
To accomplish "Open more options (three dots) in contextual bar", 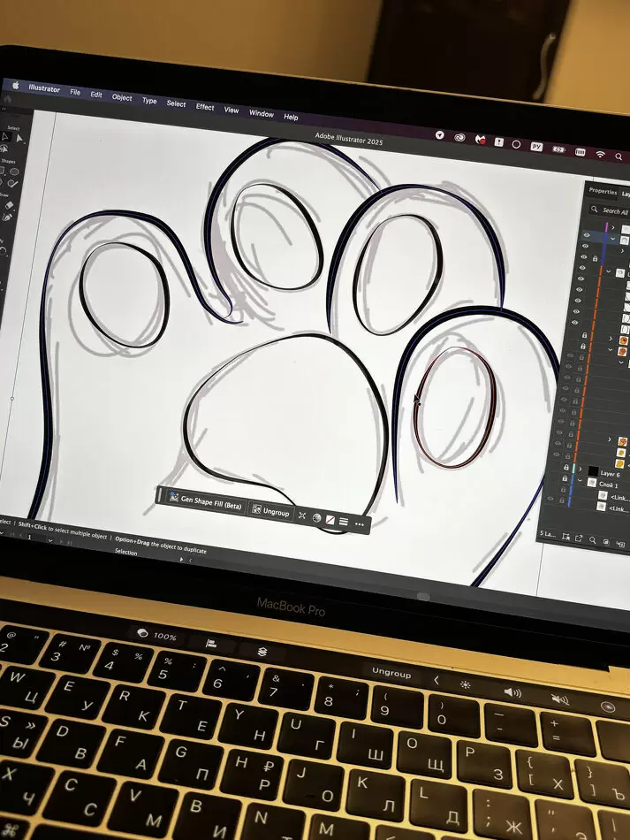I will [x=360, y=524].
